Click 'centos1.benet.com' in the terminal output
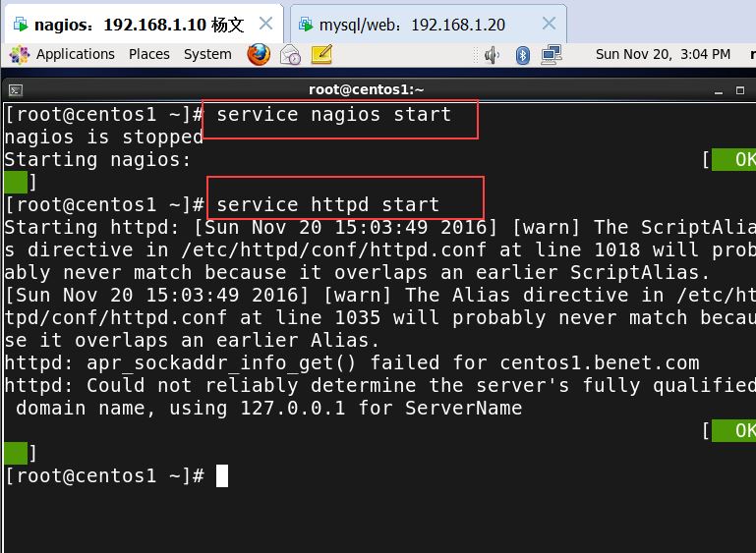 click(x=600, y=362)
